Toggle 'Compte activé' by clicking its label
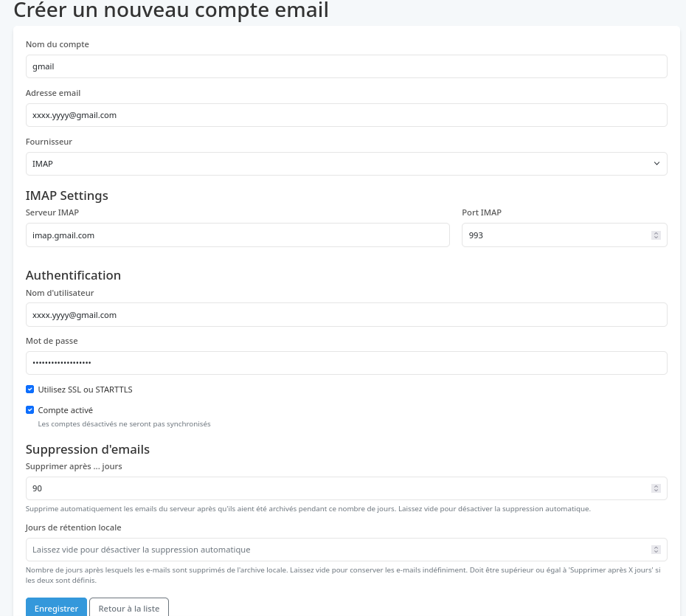Viewport: 686px width, 616px height. pyautogui.click(x=65, y=409)
